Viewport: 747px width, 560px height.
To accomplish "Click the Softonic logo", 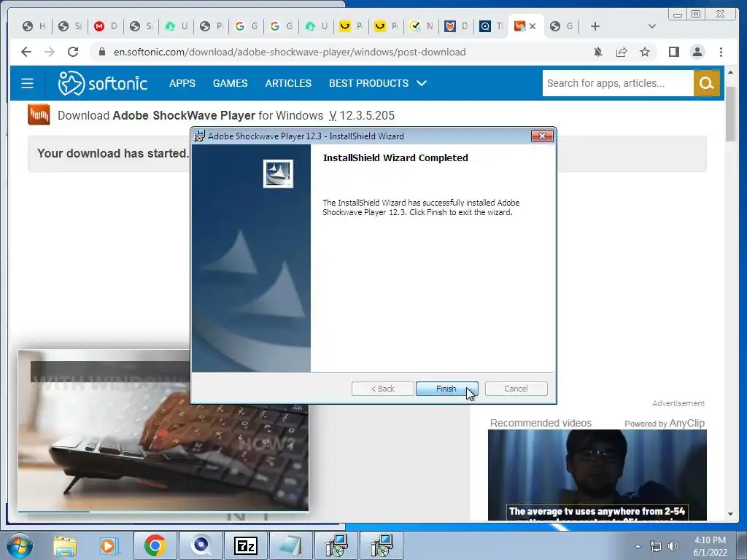I will tap(102, 83).
